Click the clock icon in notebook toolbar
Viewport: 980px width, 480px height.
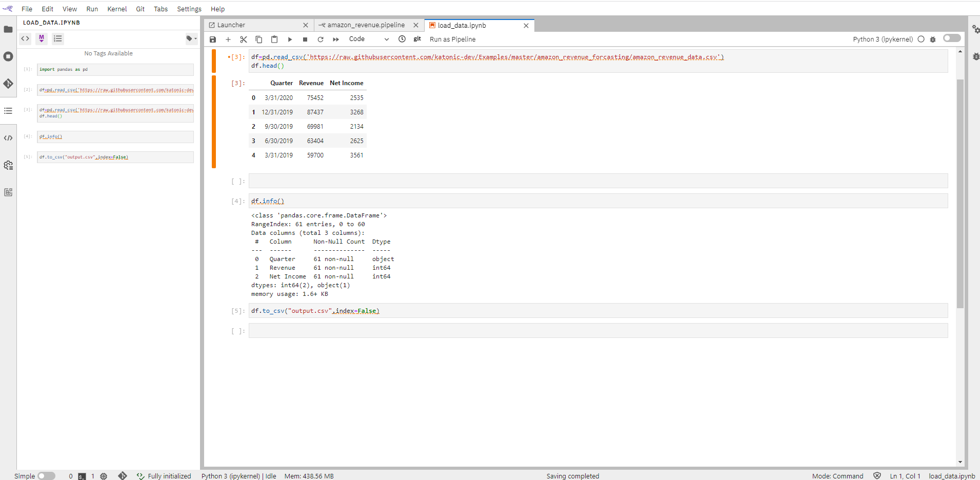402,39
